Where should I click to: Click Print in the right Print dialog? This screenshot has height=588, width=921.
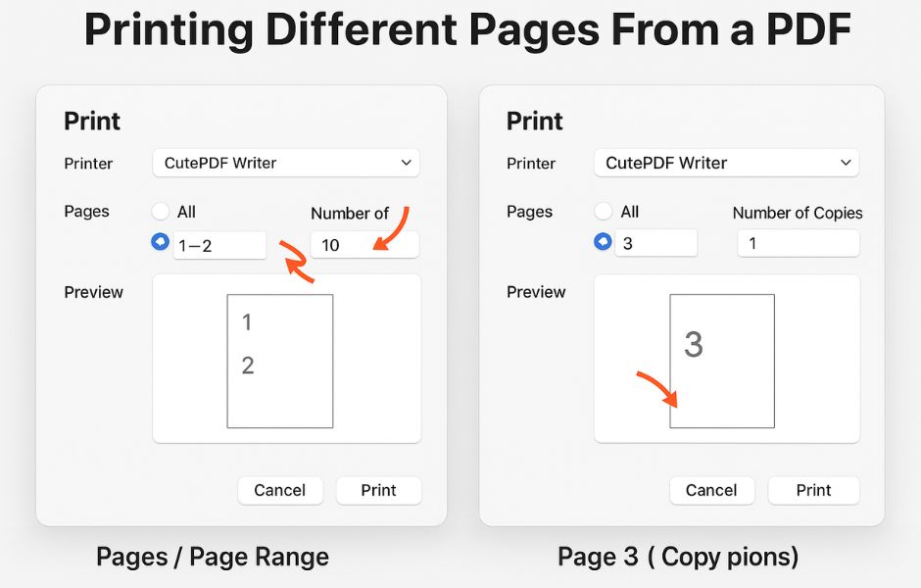[x=813, y=490]
